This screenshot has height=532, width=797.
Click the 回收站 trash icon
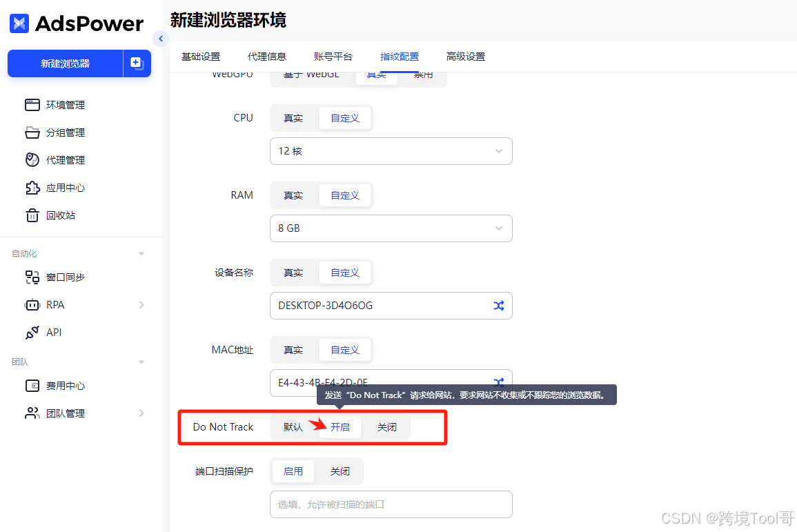32,215
